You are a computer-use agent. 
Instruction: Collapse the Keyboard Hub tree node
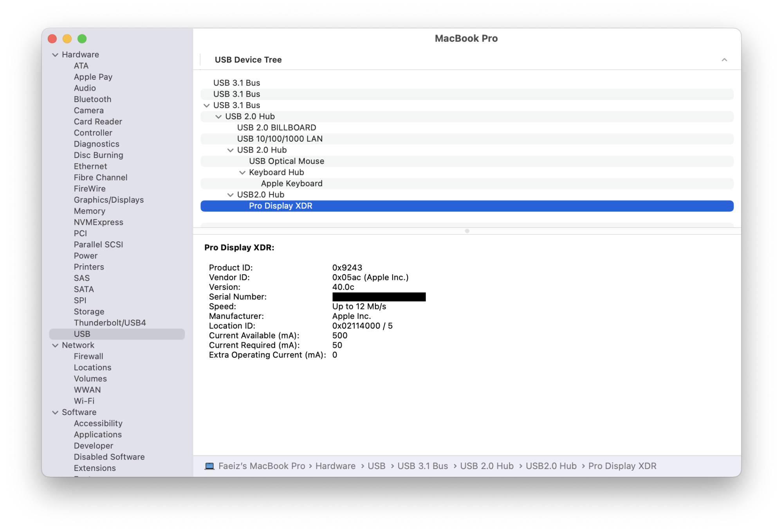click(242, 173)
